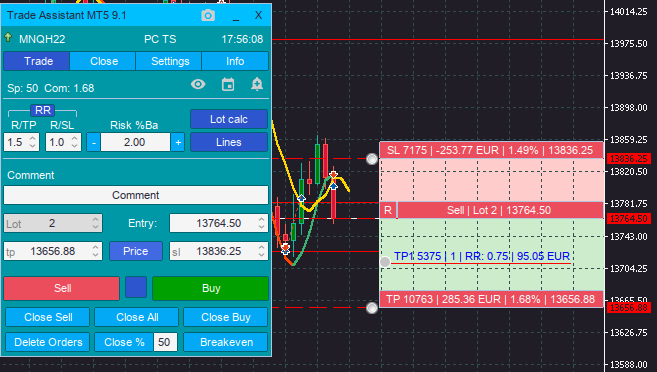Image resolution: width=657 pixels, height=372 pixels.
Task: Open the Info tab
Action: point(235,61)
